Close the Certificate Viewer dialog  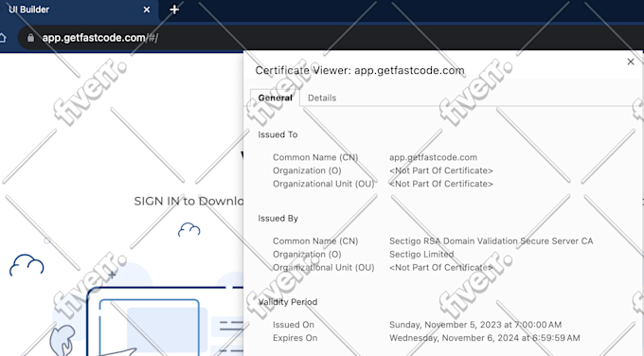pyautogui.click(x=631, y=62)
